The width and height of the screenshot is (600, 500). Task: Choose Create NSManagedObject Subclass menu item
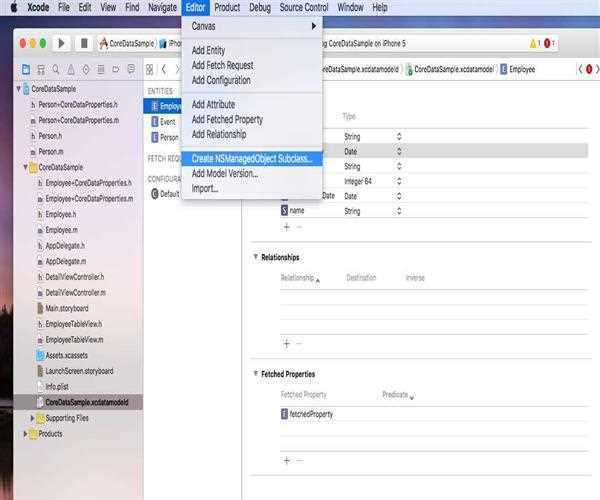click(x=251, y=158)
